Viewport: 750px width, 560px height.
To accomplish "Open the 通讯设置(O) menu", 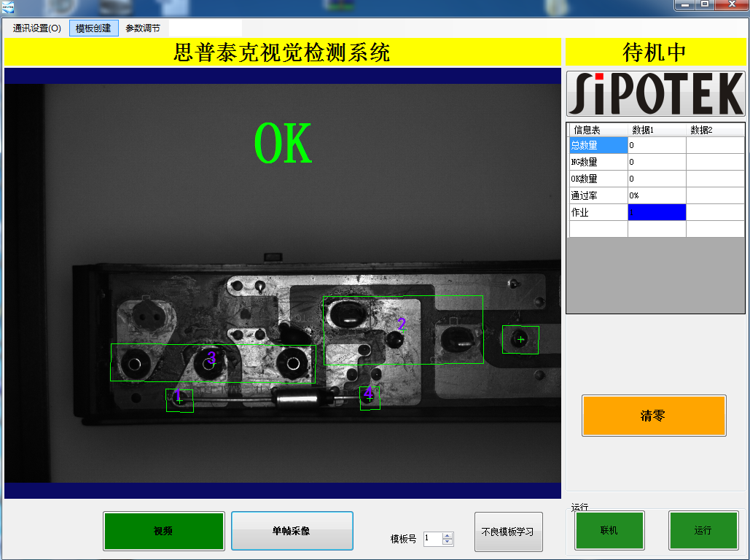I will point(37,28).
